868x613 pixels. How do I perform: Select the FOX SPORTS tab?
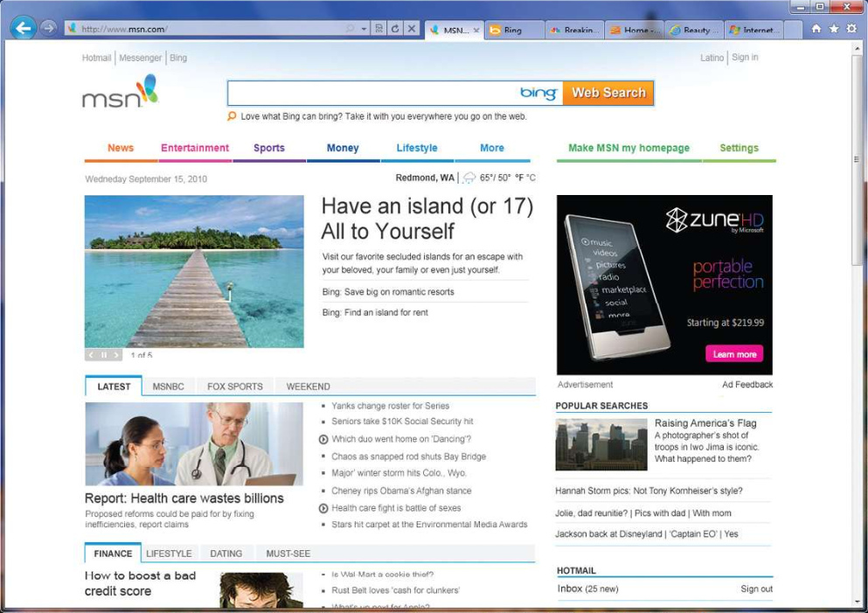235,387
